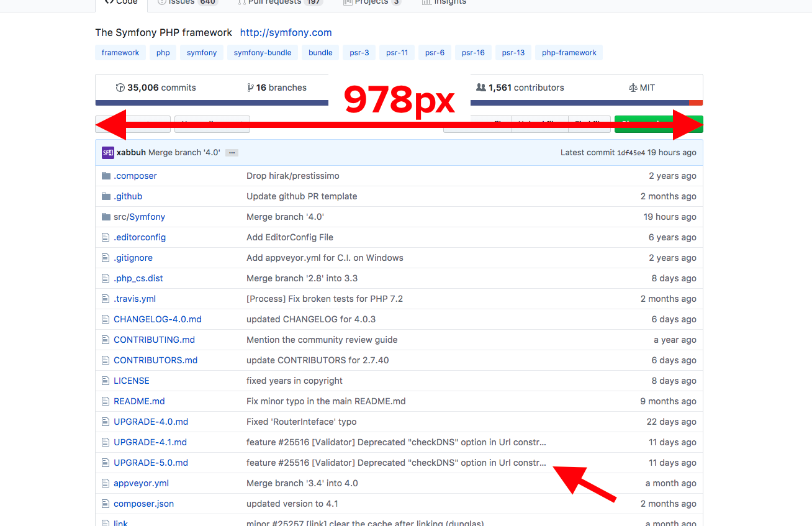Click the CONTRIBUTING.md file icon

[x=106, y=340]
